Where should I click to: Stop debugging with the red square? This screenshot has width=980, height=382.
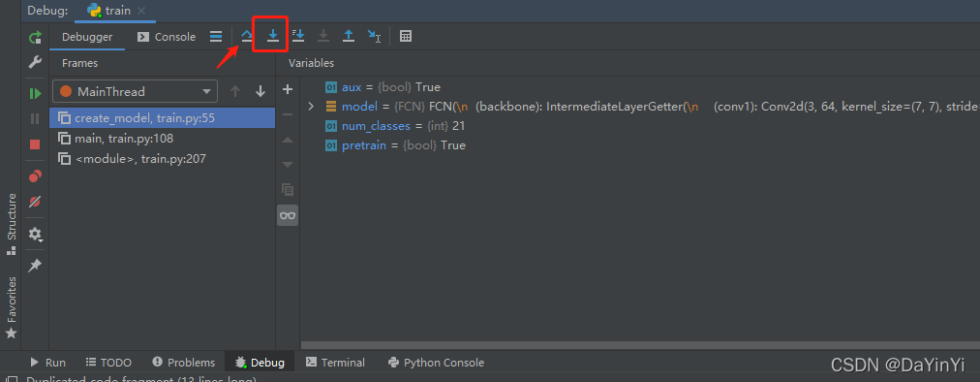click(x=35, y=144)
